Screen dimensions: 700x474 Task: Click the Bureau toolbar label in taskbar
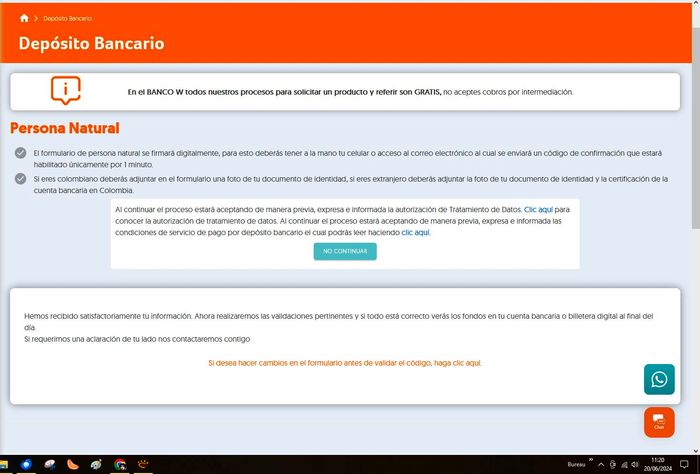[x=576, y=465]
